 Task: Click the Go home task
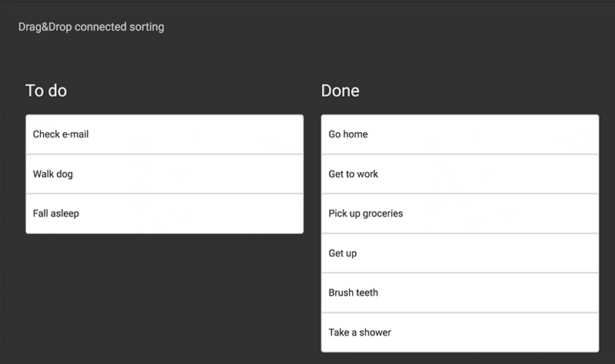click(460, 134)
